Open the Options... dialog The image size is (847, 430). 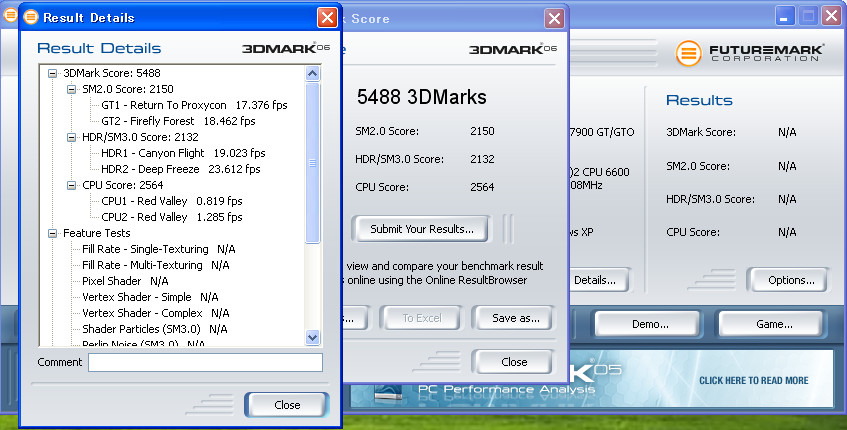pos(787,279)
